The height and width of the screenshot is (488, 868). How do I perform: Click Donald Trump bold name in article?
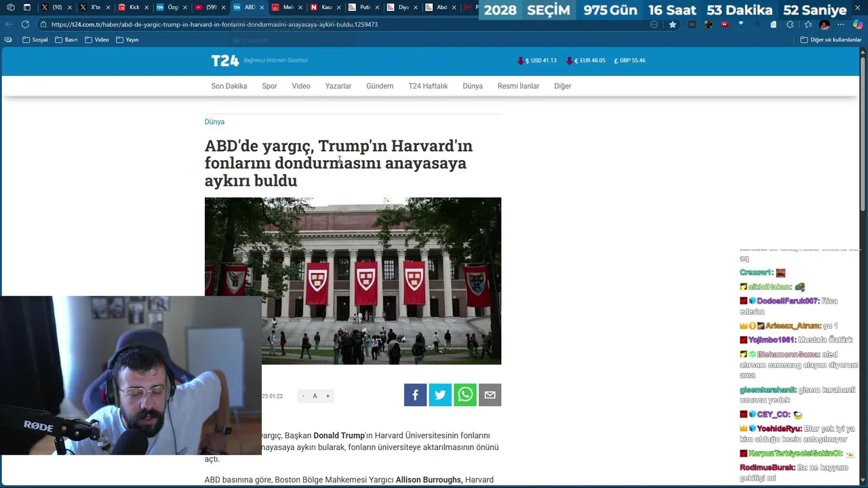(339, 435)
